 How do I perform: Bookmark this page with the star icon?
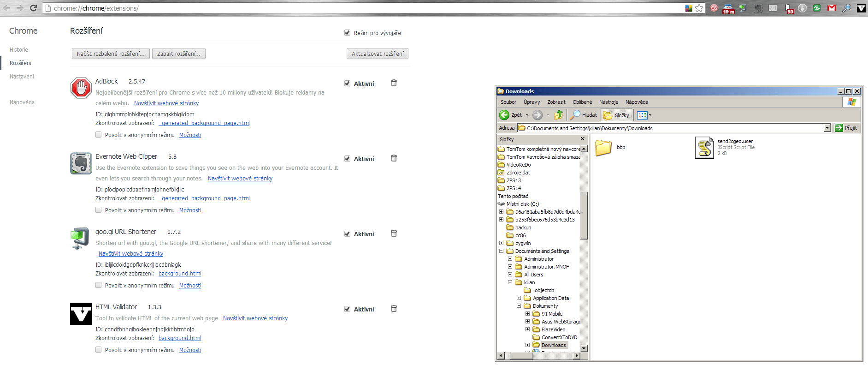click(699, 8)
